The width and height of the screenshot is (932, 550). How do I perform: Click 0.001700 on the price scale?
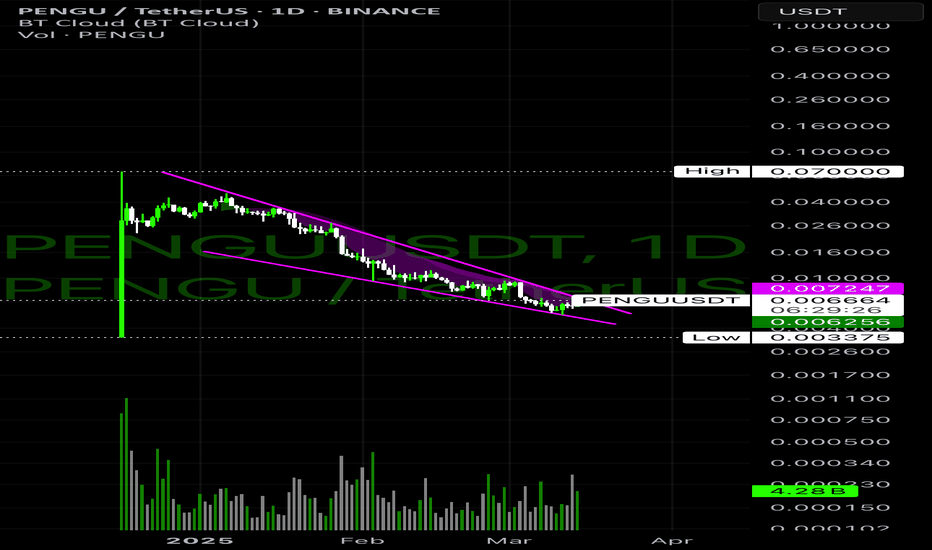(830, 375)
